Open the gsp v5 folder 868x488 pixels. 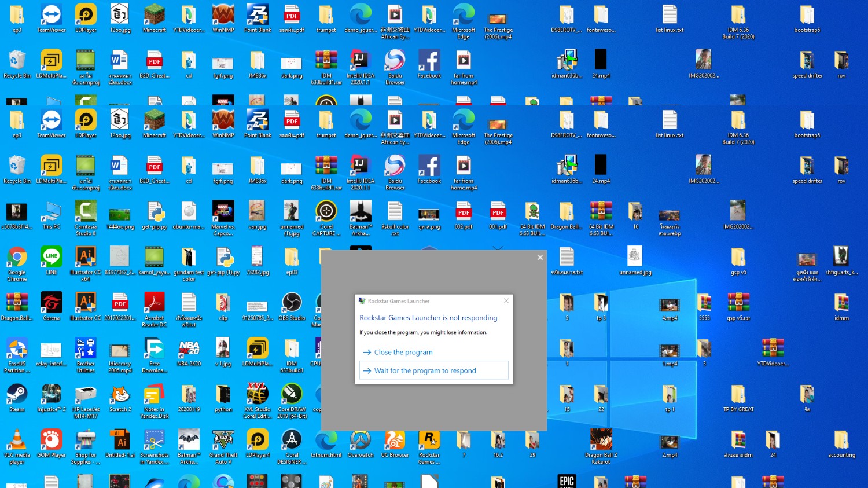coord(738,262)
